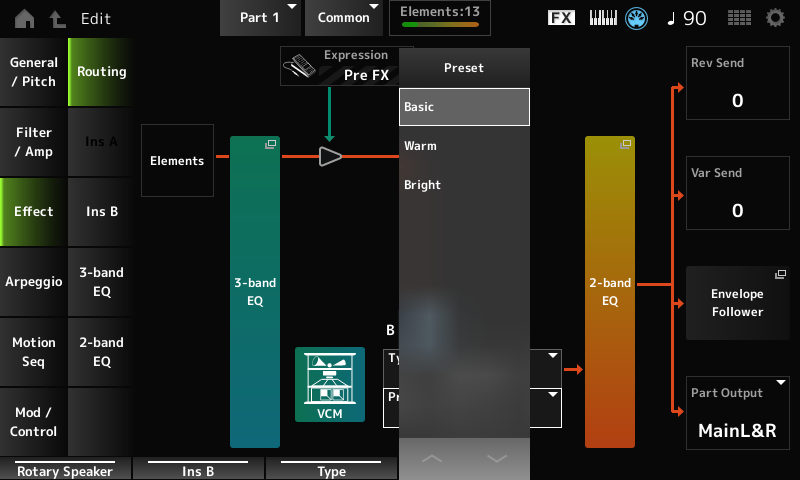Open the settings gear icon
The width and height of the screenshot is (800, 480).
(775, 18)
